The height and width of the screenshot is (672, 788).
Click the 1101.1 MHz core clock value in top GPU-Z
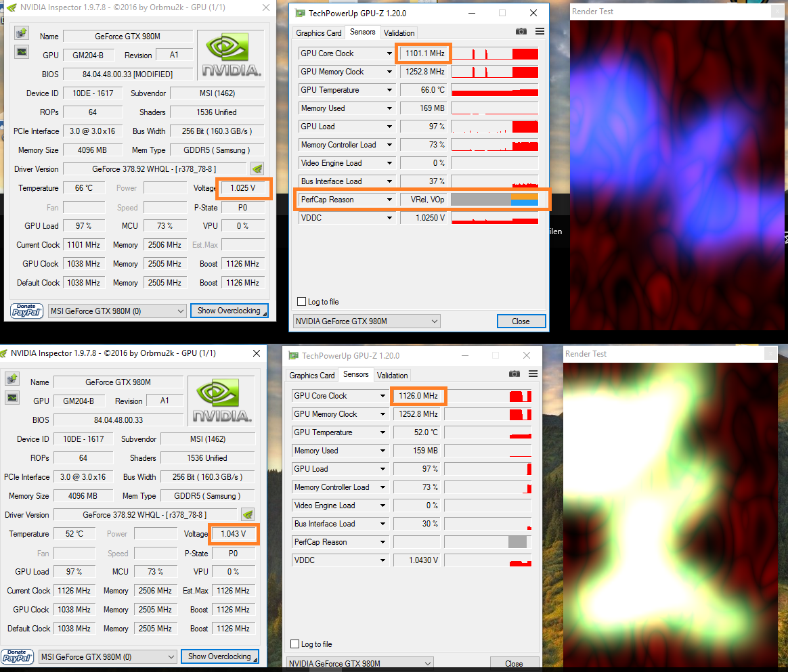pos(424,53)
